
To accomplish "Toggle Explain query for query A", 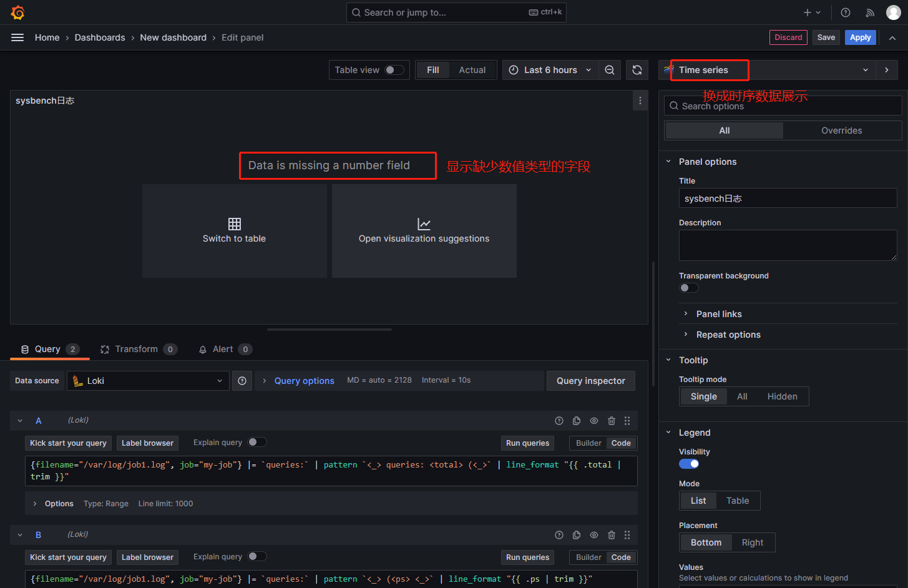I will pyautogui.click(x=257, y=443).
